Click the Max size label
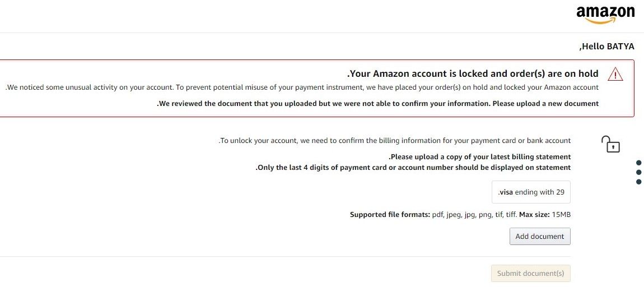Image resolution: width=644 pixels, height=291 pixels. 534,215
